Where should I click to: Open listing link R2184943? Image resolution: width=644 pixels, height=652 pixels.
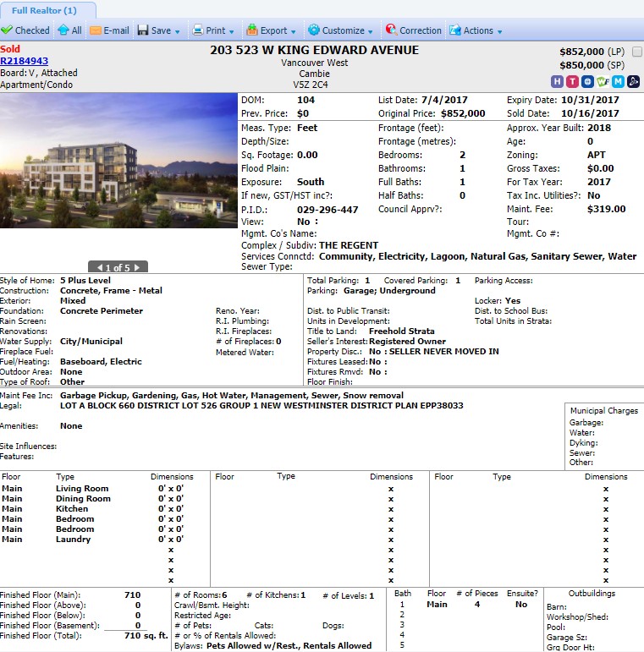click(25, 61)
